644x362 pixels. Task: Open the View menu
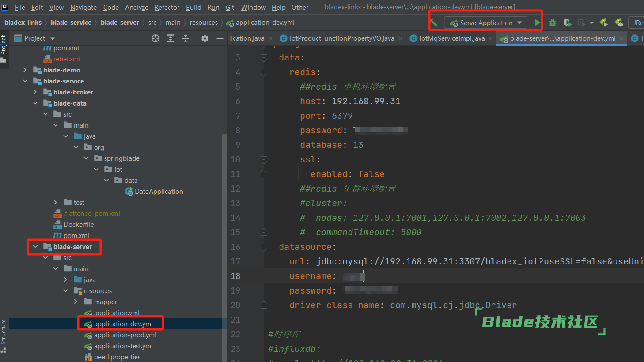(57, 8)
